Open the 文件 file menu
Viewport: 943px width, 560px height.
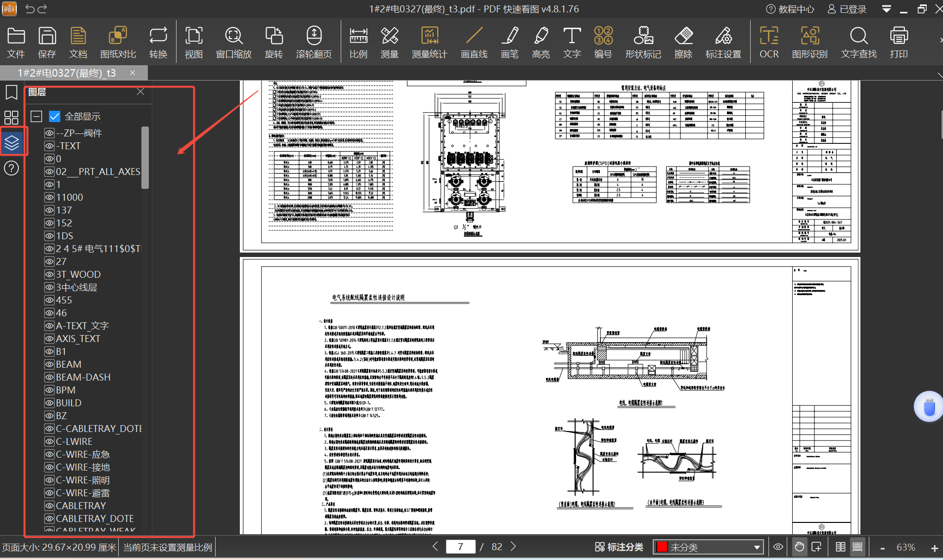(16, 43)
